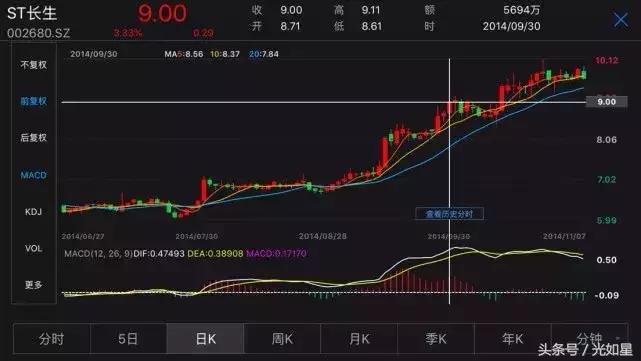Click header date 2014/09/30 next to 时
This screenshot has width=641, height=361.
click(511, 27)
